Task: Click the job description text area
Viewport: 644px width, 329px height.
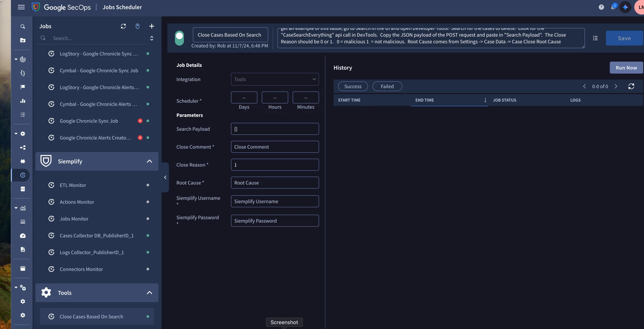Action: 431,38
